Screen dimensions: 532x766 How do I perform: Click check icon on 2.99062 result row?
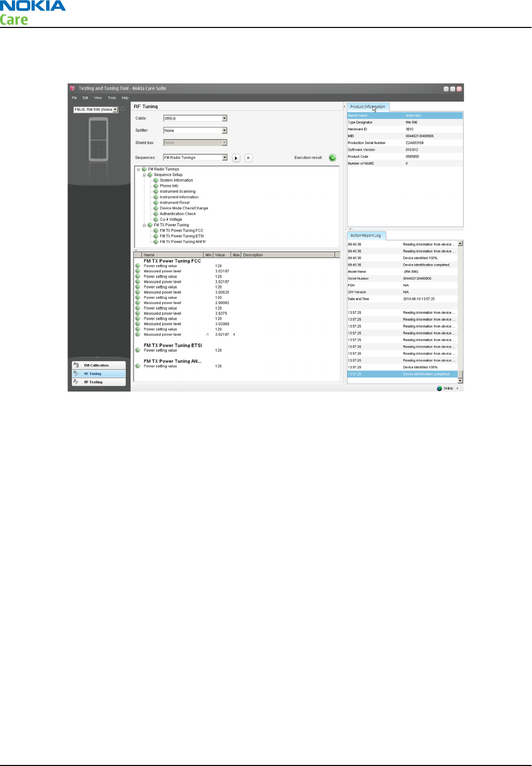click(x=138, y=303)
